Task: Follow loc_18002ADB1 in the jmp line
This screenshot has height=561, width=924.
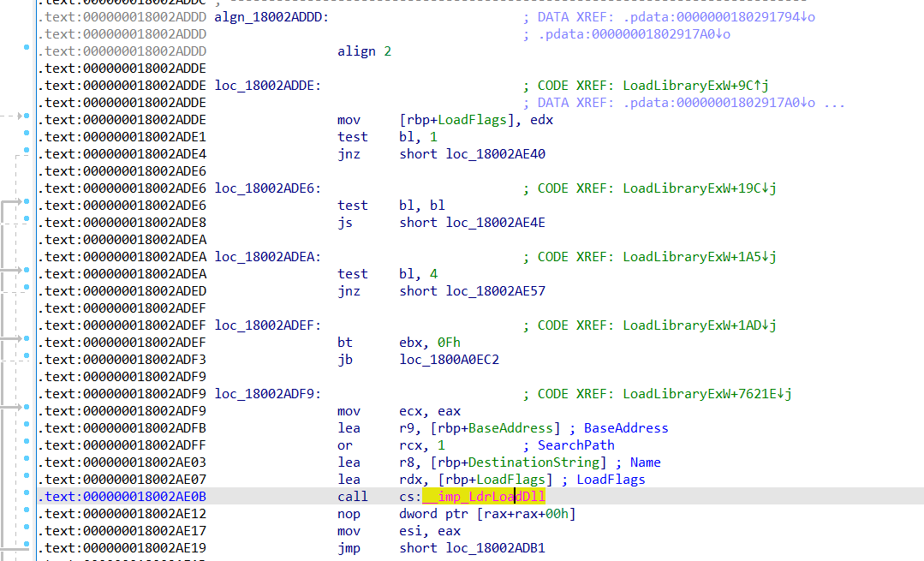Action: (496, 547)
